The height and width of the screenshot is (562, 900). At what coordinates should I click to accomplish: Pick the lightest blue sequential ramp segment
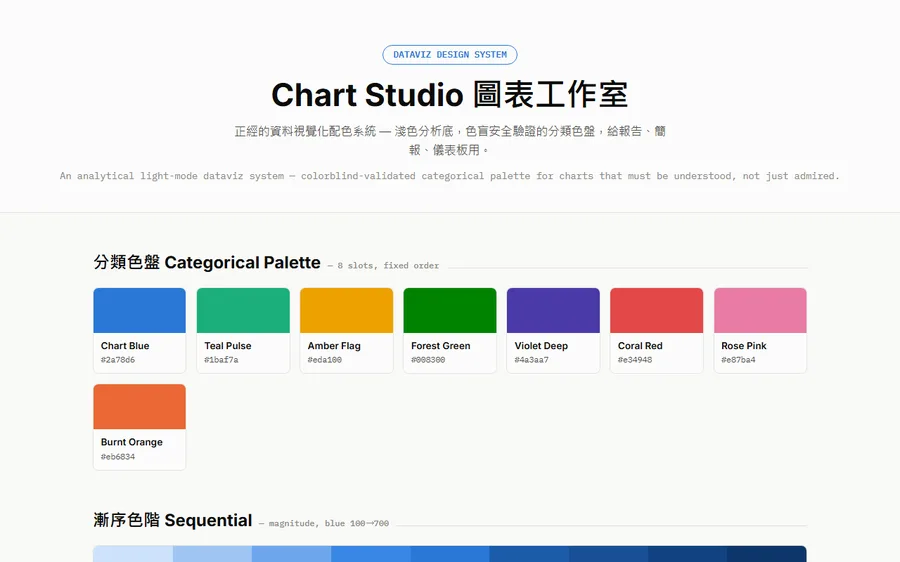(x=133, y=554)
